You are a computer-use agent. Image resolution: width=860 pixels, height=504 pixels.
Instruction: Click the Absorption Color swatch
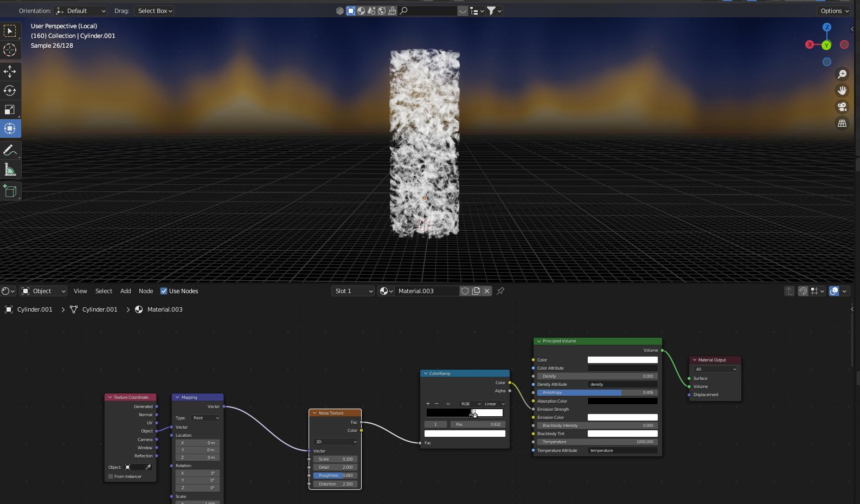pyautogui.click(x=622, y=401)
